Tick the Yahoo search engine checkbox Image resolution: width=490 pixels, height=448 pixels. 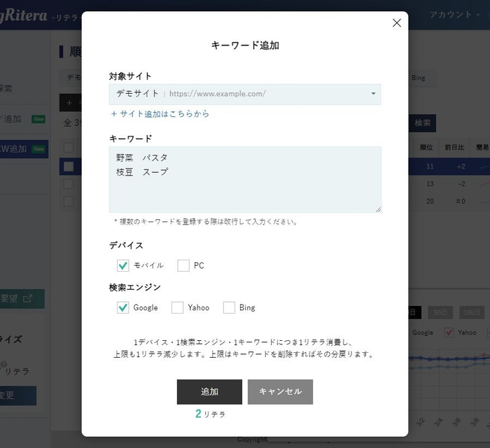[x=178, y=307]
